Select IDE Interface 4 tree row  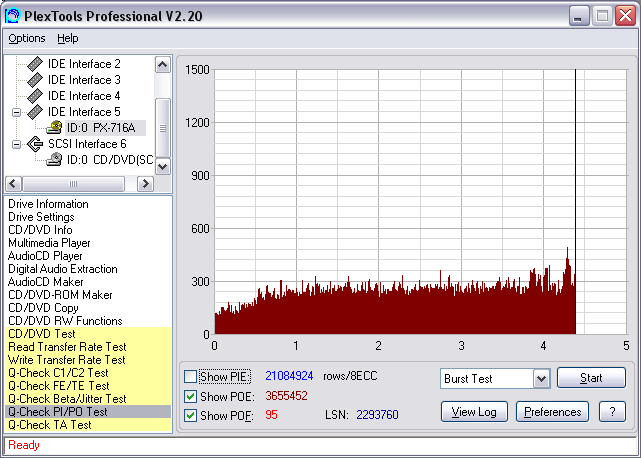click(84, 96)
